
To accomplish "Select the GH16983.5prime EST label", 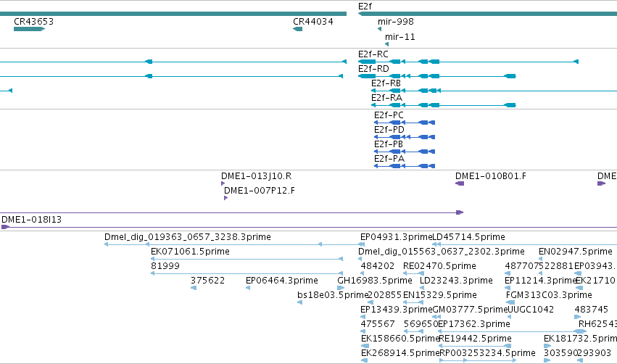I will click(375, 281).
